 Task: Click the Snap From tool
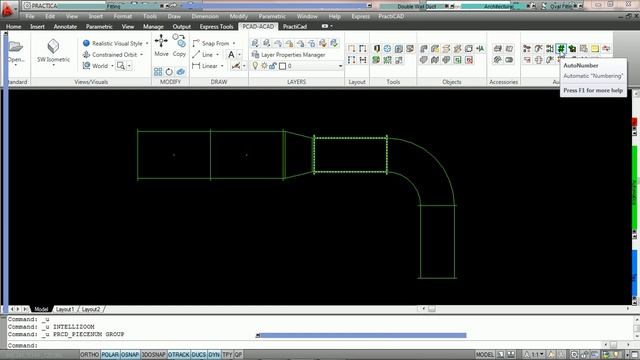tap(211, 43)
